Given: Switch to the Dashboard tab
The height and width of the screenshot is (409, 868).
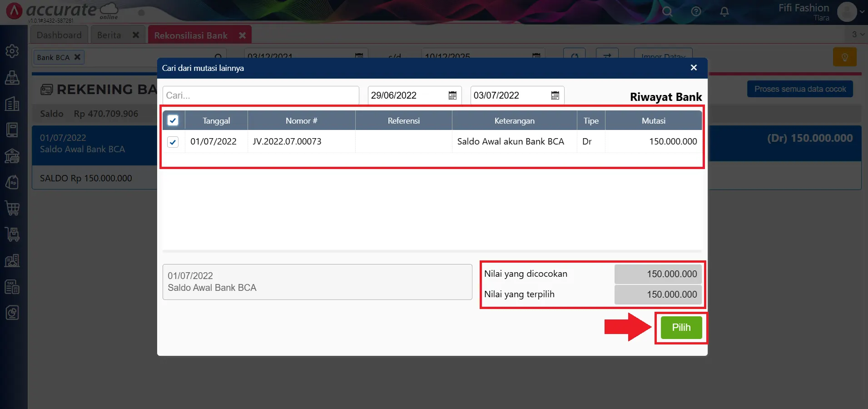Looking at the screenshot, I should (59, 35).
